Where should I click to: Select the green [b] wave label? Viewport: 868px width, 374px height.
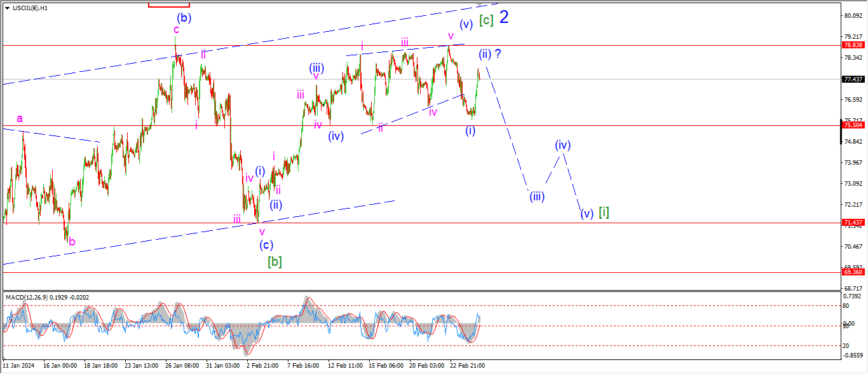(x=275, y=261)
